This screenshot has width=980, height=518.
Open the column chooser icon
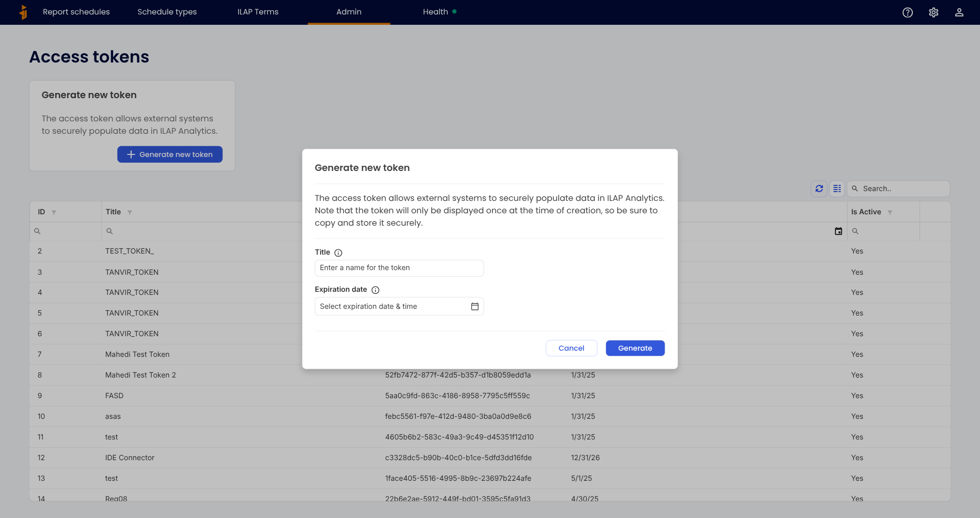click(x=837, y=189)
